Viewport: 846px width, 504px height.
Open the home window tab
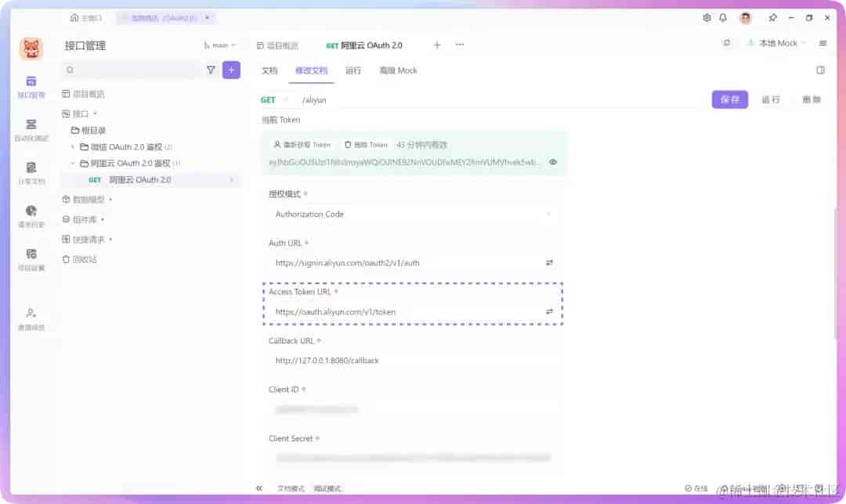[86, 18]
